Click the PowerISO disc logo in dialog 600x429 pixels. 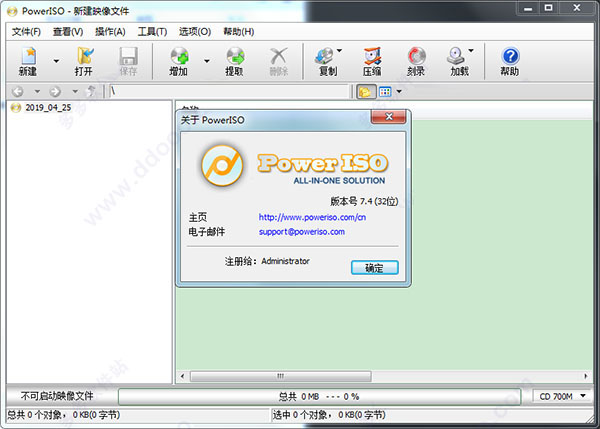click(x=222, y=165)
